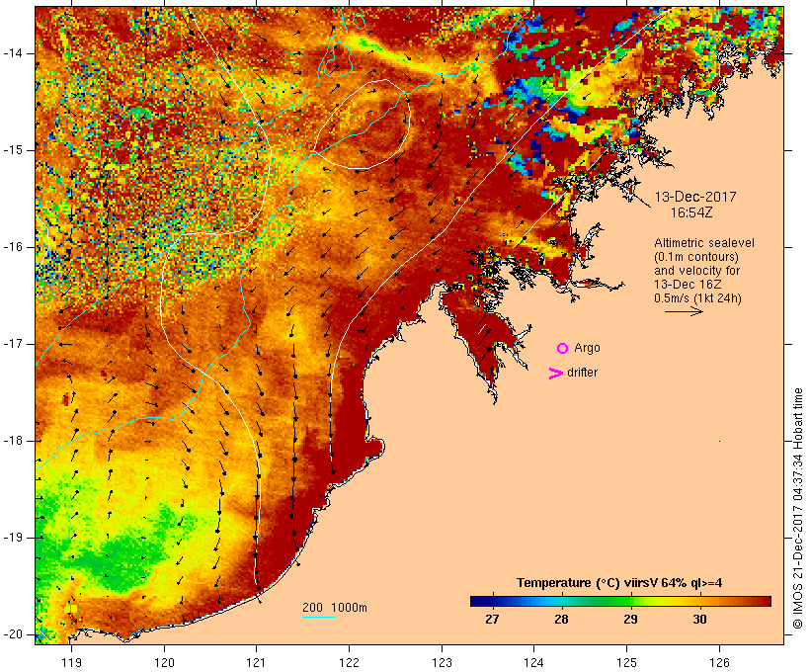Viewport: 810px width, 672px height.
Task: Click longitude axis label '121'
Action: click(x=256, y=662)
